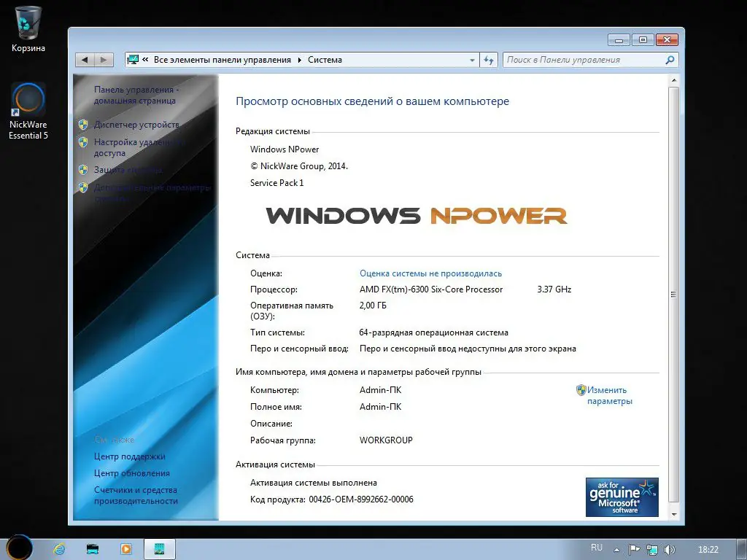
Task: Go forward with the navigation arrow
Action: click(104, 60)
